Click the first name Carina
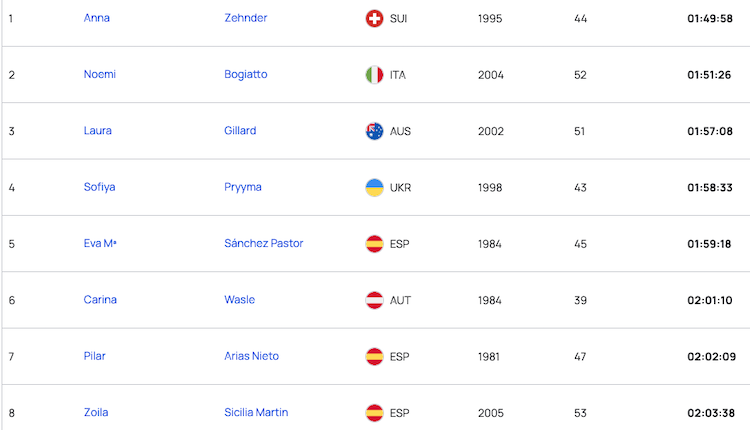This screenshot has height=430, width=750. 100,299
